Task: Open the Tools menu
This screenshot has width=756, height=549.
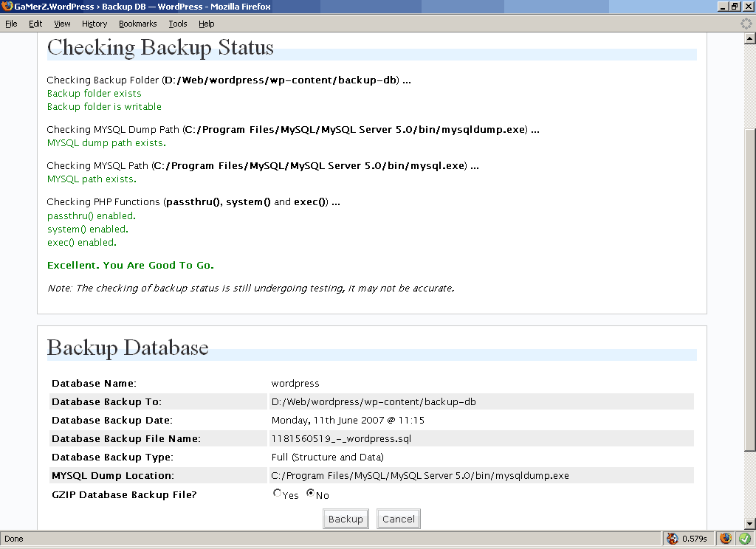Action: tap(178, 24)
